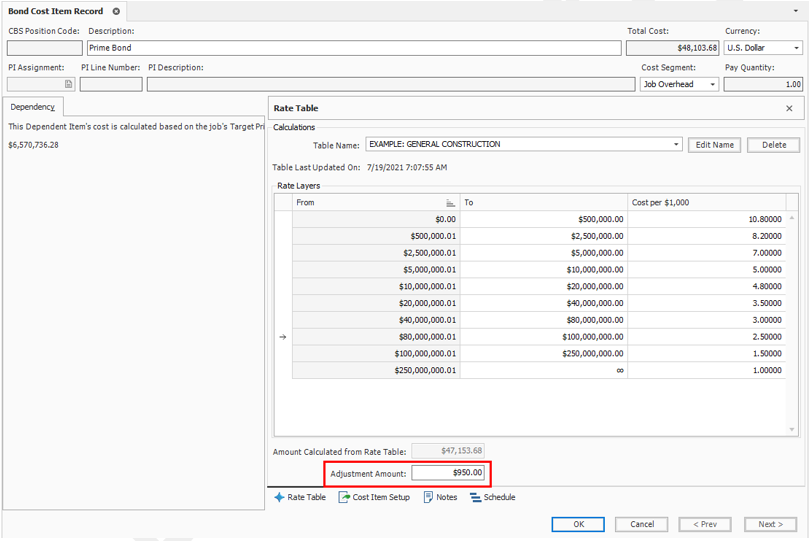Click the From column header
This screenshot has height=541, width=809.
point(376,203)
